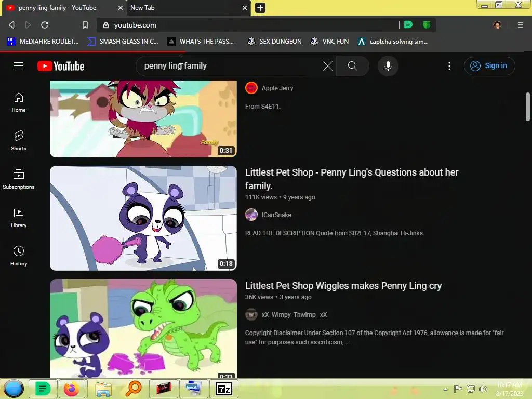Image resolution: width=532 pixels, height=399 pixels.
Task: Open Shorts in the sidebar
Action: 19,141
